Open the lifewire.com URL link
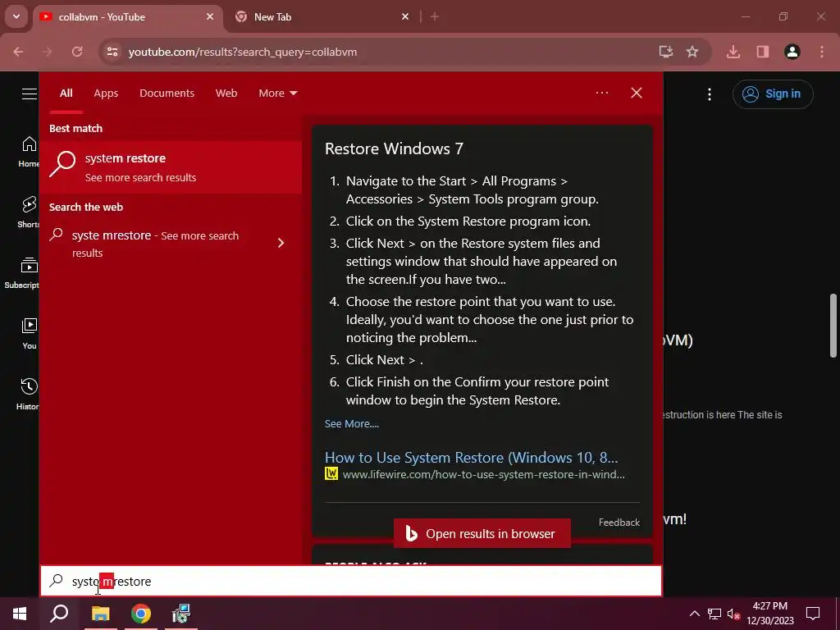Screen dimensions: 840x630 [x=483, y=475]
